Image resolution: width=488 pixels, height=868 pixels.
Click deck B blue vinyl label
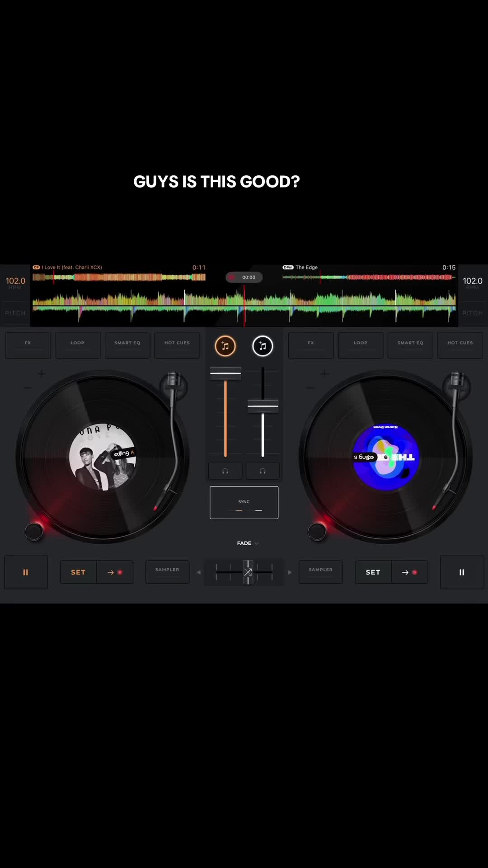coord(386,457)
